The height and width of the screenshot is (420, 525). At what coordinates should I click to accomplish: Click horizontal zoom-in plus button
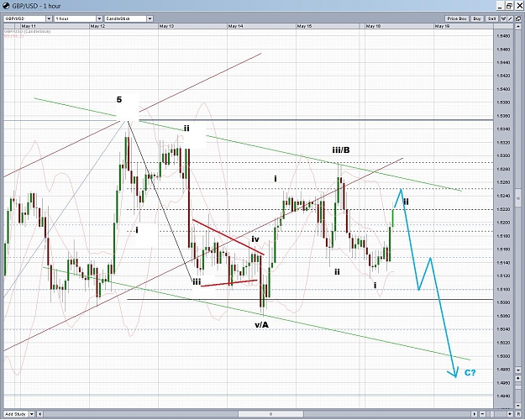click(x=510, y=414)
